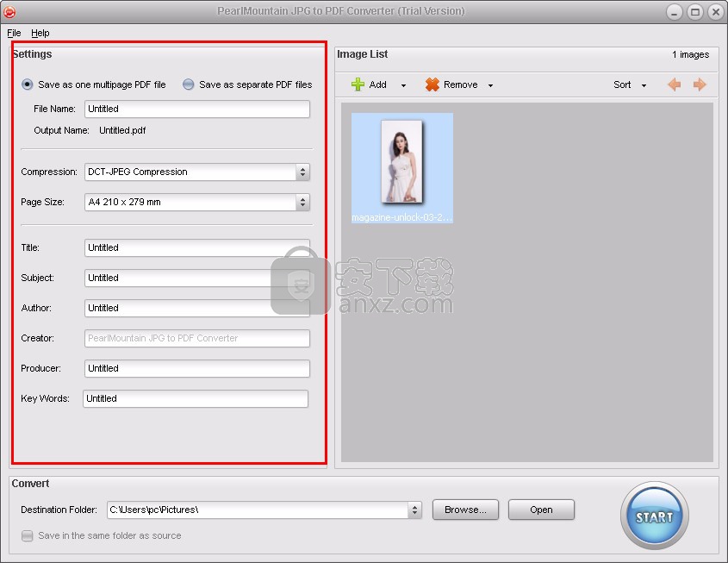Click the red app logo icon
The height and width of the screenshot is (563, 728).
tap(9, 12)
